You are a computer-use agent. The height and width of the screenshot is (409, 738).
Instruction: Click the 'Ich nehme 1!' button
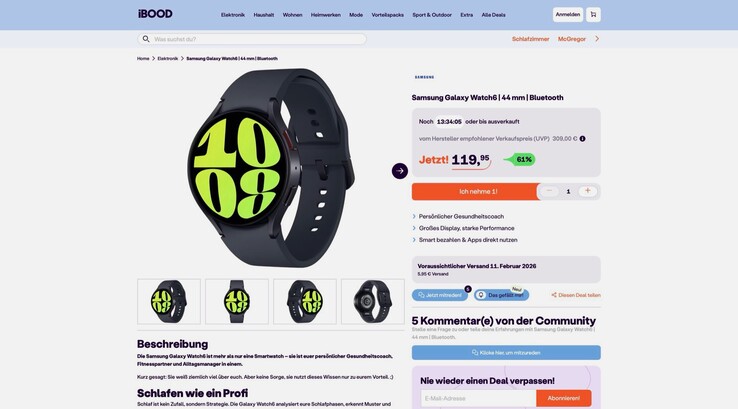[475, 192]
